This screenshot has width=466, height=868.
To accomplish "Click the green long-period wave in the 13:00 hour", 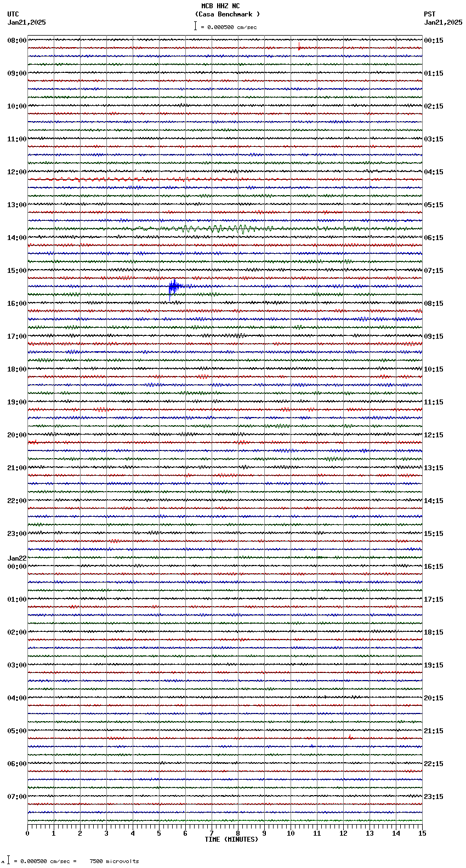I will tap(219, 229).
